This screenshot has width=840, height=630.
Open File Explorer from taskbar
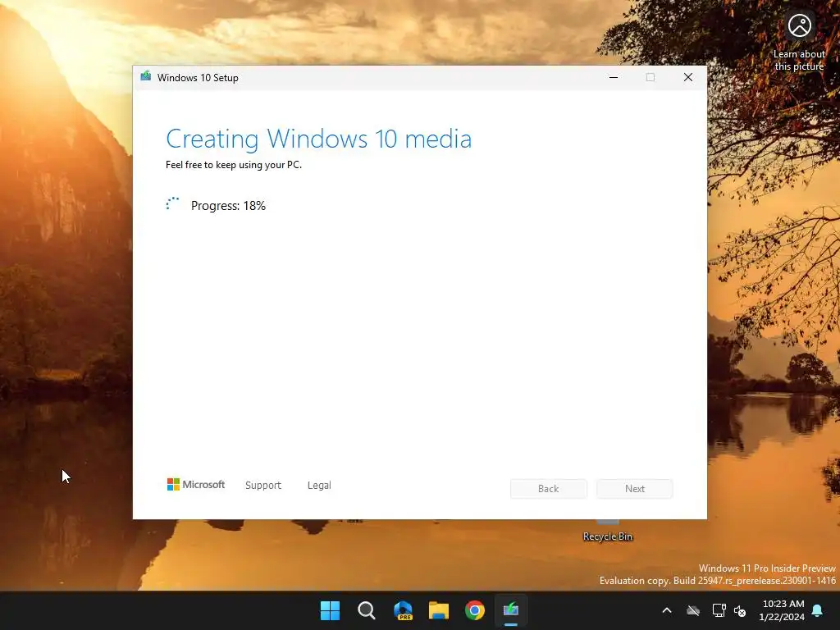439,610
